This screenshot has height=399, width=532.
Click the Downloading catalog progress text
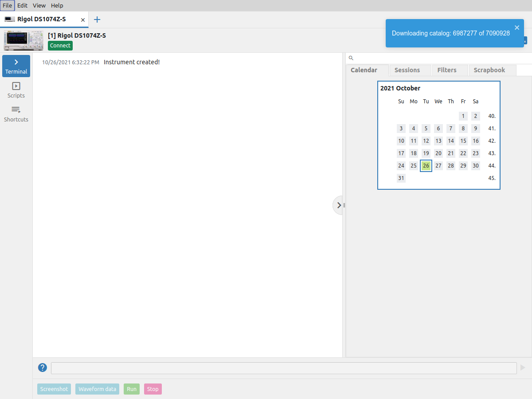point(451,33)
